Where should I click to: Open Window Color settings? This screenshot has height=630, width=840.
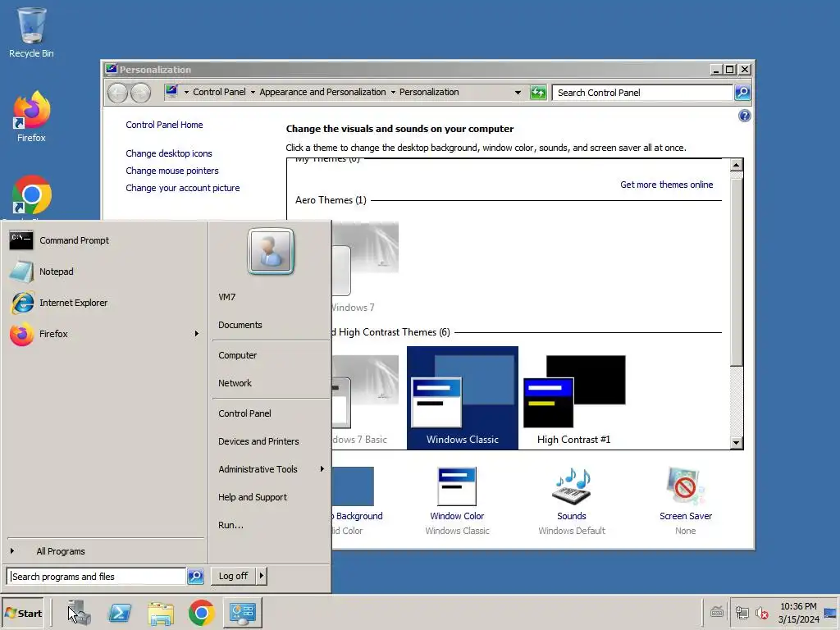coord(457,500)
